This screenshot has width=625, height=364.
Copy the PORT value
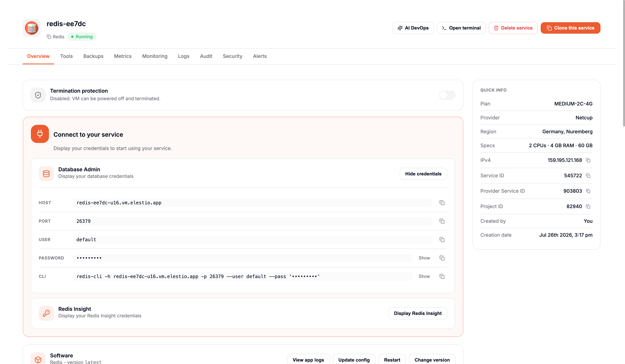coord(442,221)
